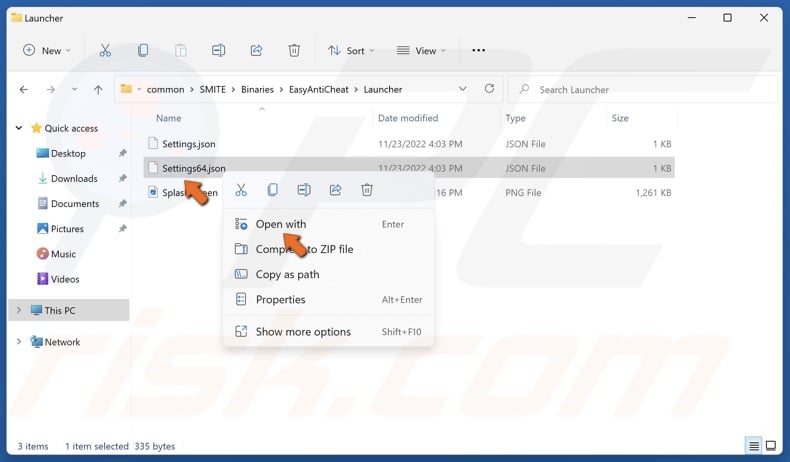Unpin Desktop using its pin icon
790x462 pixels.
pos(122,153)
